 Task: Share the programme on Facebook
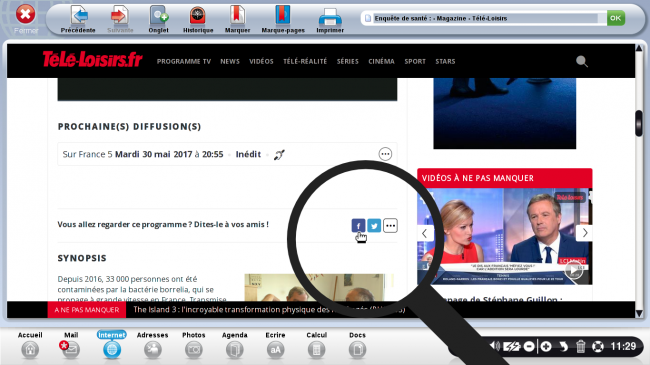tap(358, 226)
